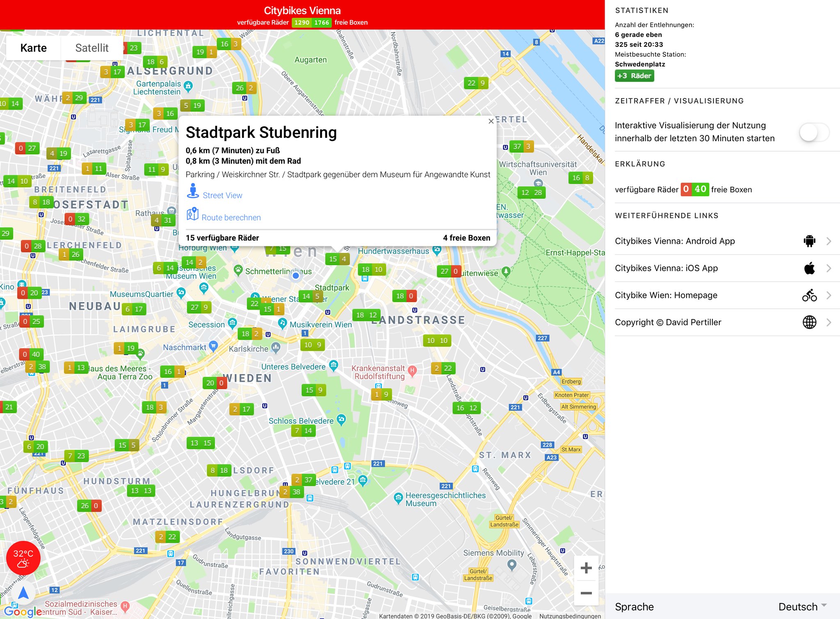The height and width of the screenshot is (619, 840).
Task: Select the station marker 37 3
Action: coord(522,147)
